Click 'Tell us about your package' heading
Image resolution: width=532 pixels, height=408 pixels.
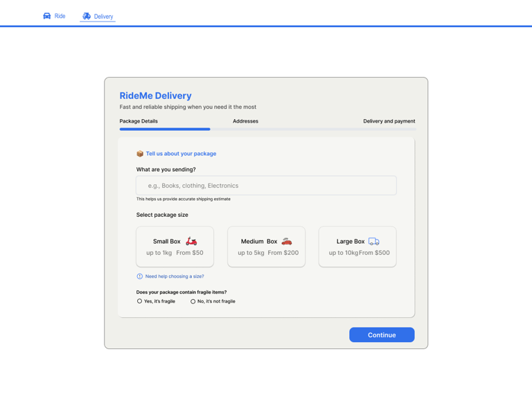(181, 154)
